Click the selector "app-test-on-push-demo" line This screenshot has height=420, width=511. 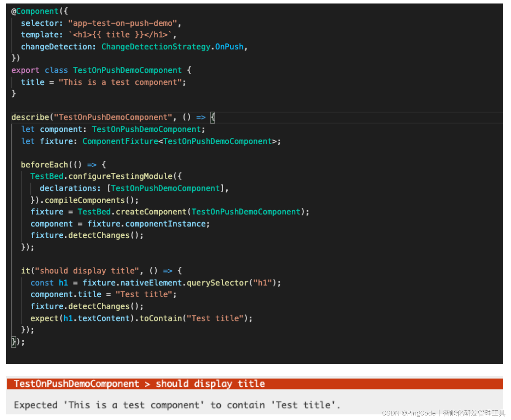pyautogui.click(x=101, y=23)
